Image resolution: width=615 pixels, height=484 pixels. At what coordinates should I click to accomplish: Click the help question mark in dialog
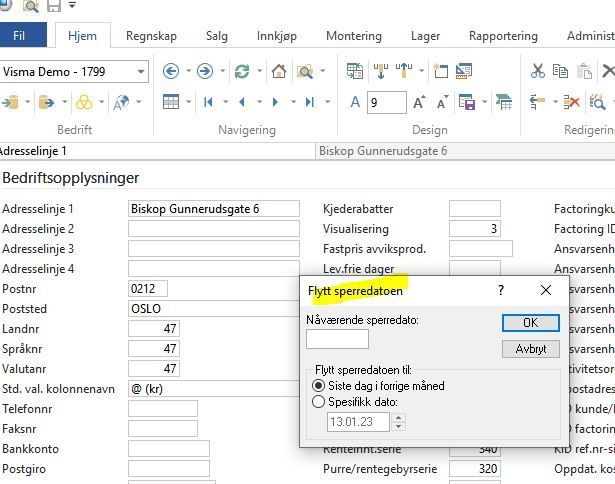point(501,290)
